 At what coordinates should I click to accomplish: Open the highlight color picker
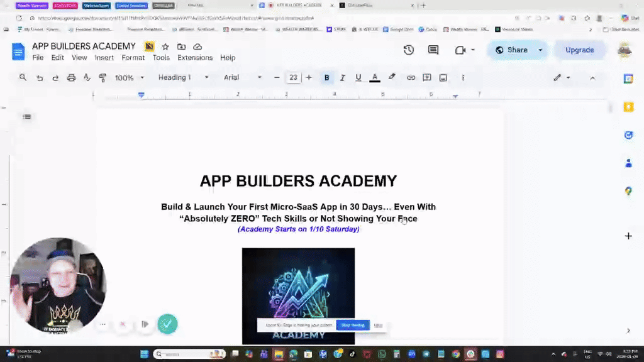tap(392, 77)
